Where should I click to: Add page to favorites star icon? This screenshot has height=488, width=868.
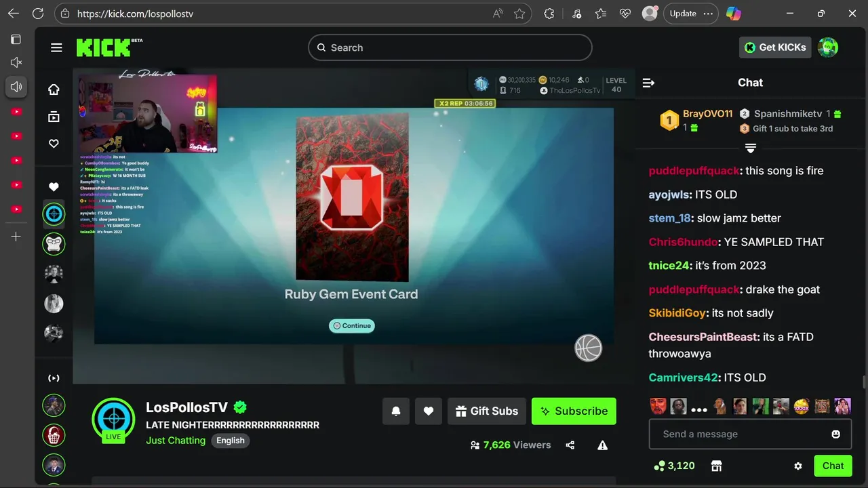coord(519,14)
